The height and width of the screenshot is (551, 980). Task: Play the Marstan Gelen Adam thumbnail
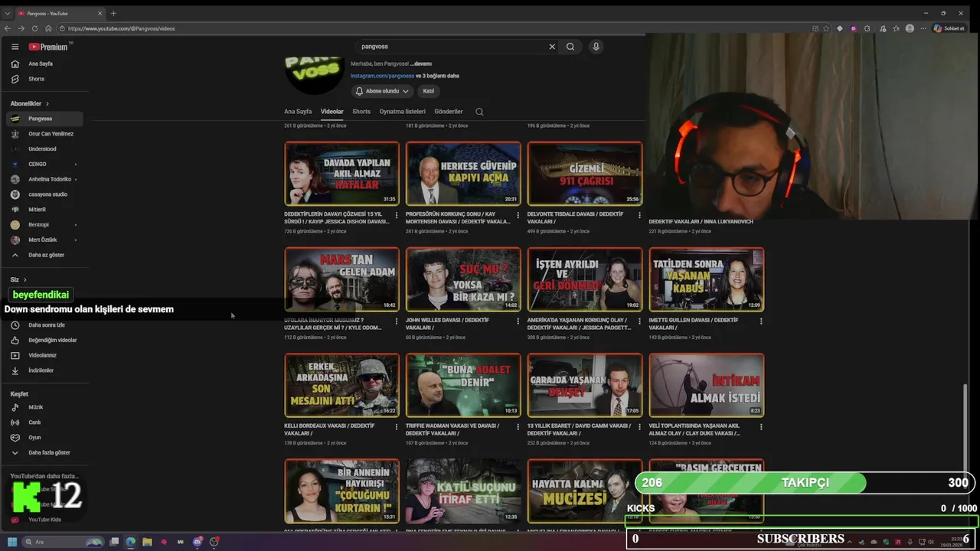pos(341,279)
